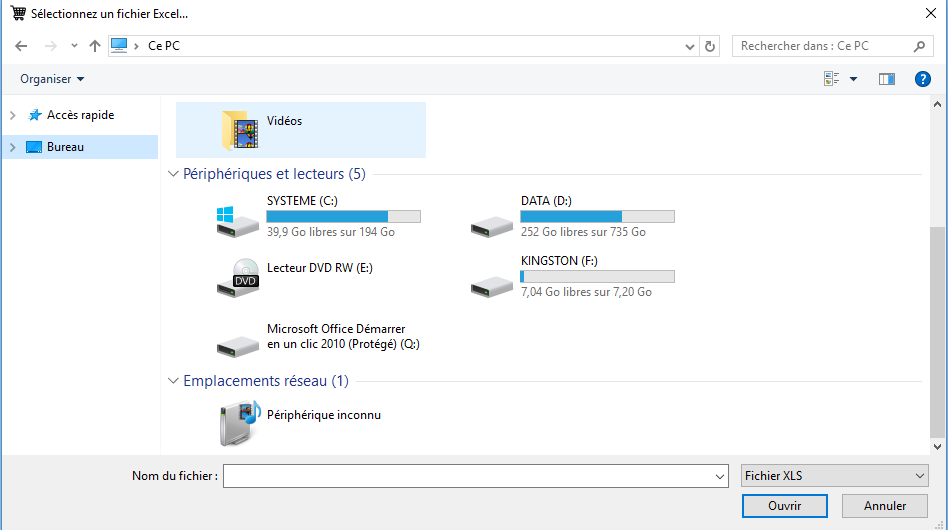Image resolution: width=948 pixels, height=530 pixels.
Task: Collapse the Périphériques et lecteurs group
Action: pos(175,174)
